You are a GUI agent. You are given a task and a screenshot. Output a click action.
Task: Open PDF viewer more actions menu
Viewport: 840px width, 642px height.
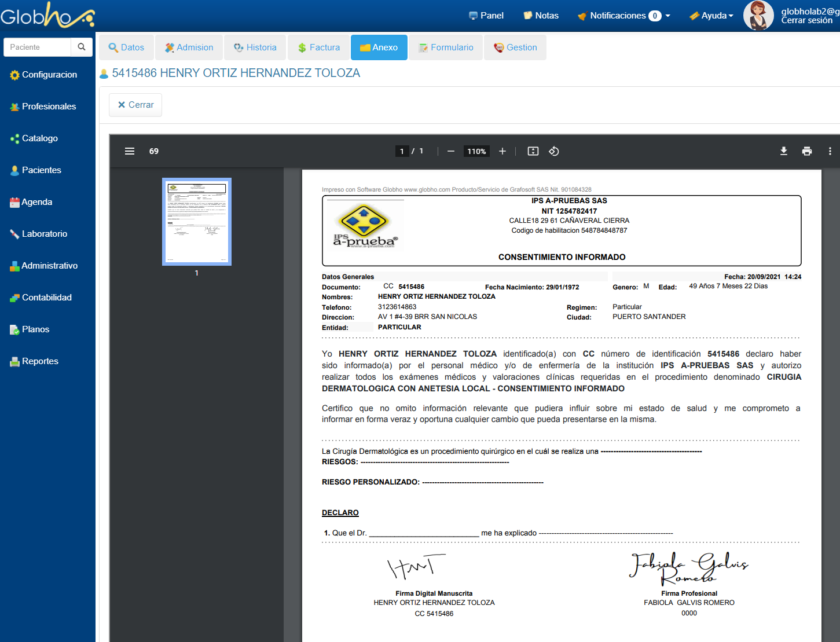pyautogui.click(x=830, y=151)
